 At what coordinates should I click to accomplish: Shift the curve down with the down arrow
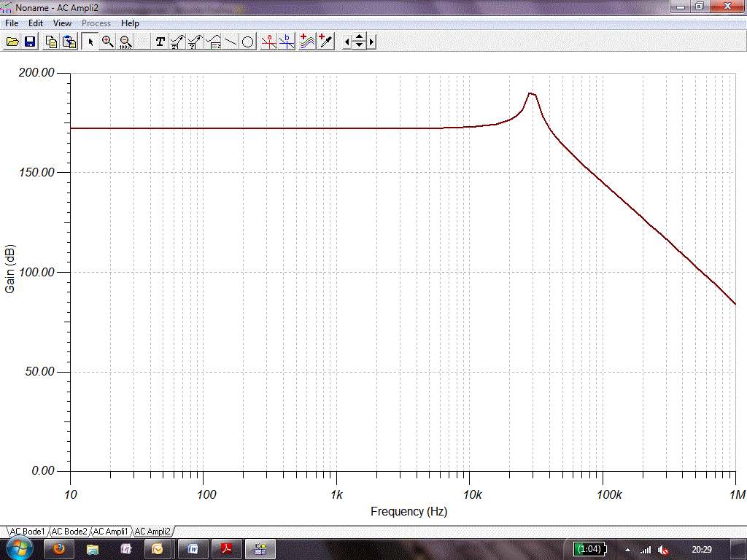pos(359,46)
